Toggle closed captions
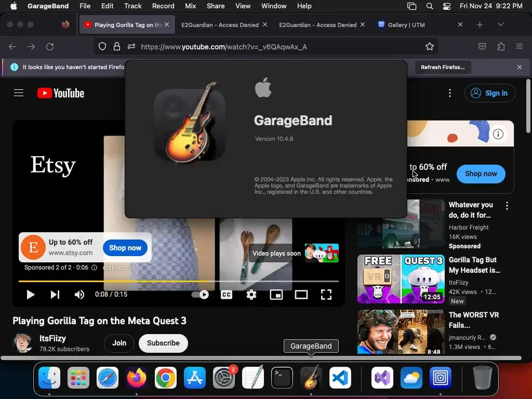The height and width of the screenshot is (399, 532). pos(227,295)
